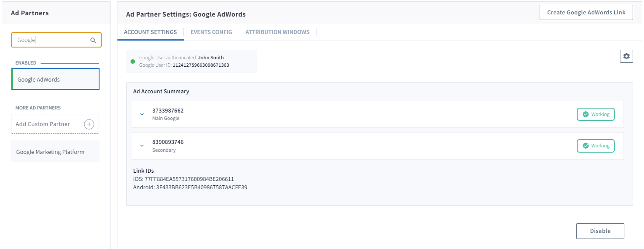Click the Android link ID value
644x249 pixels.
pyautogui.click(x=202, y=188)
